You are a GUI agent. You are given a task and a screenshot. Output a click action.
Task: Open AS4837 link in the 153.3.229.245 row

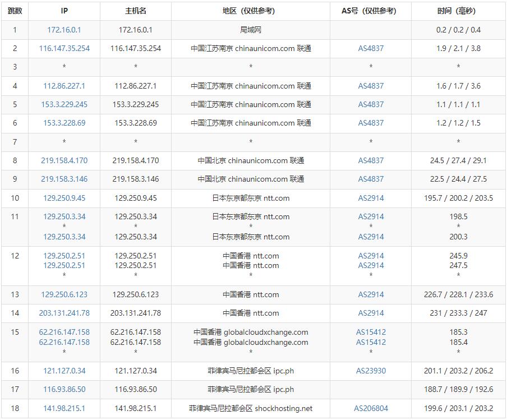pos(371,104)
